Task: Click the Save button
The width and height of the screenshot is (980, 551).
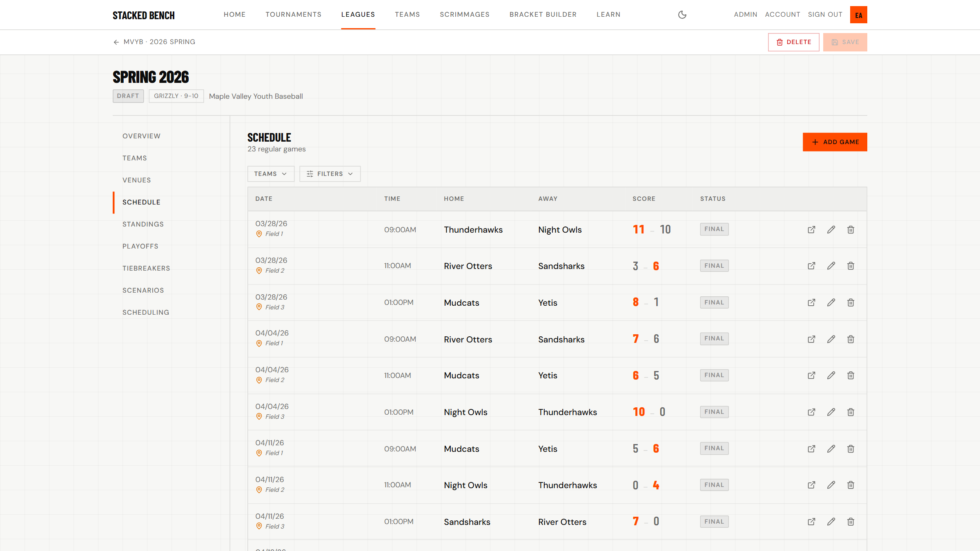Action: click(x=845, y=42)
